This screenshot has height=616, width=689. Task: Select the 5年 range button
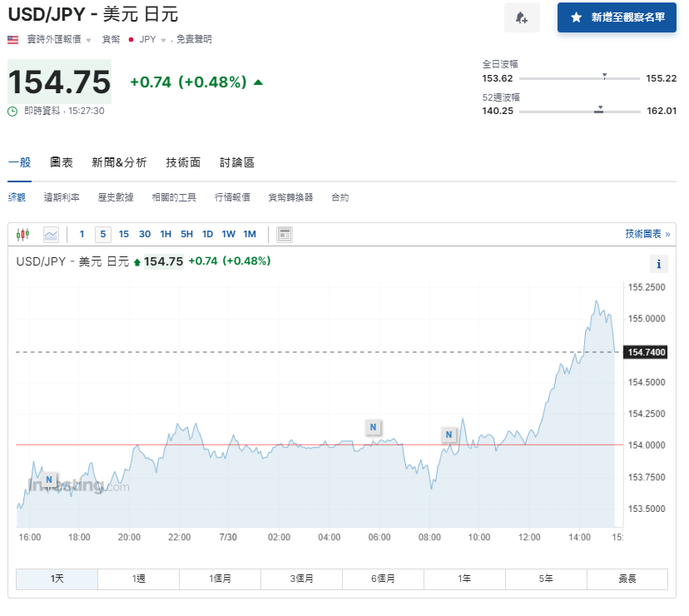point(546,579)
